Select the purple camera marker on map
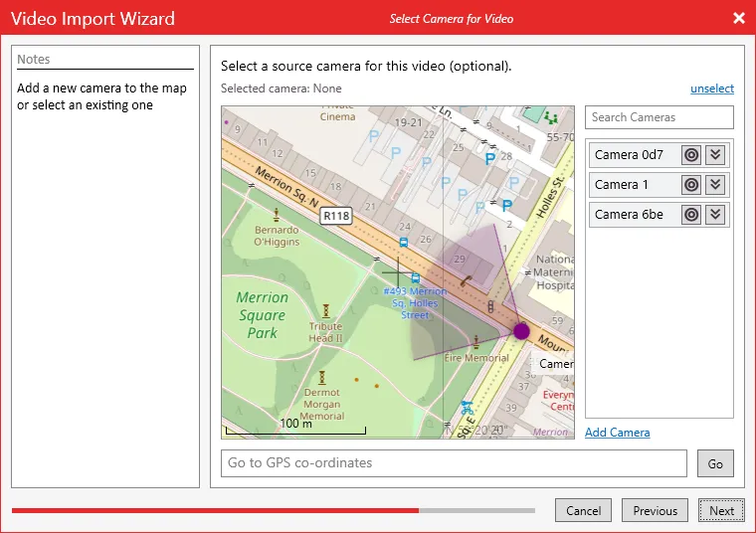The height and width of the screenshot is (533, 756). tap(521, 331)
